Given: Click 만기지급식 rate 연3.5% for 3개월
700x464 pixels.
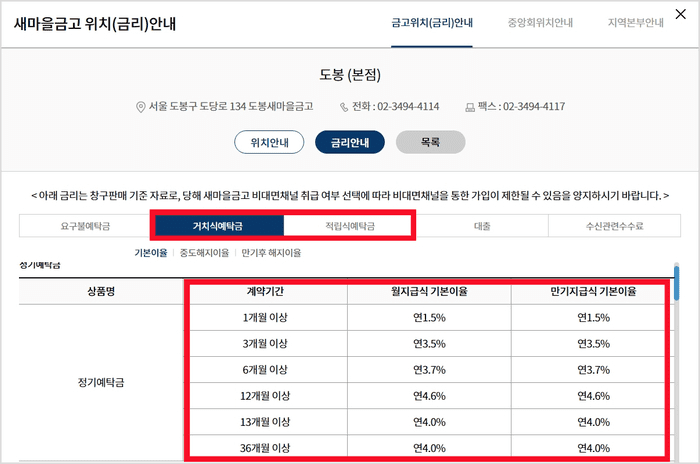Looking at the screenshot, I should coord(593,343).
